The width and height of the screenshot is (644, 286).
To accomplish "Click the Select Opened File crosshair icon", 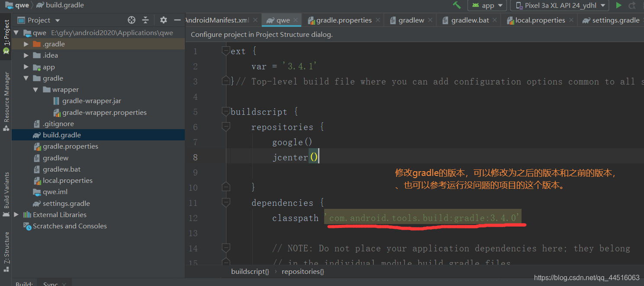I will point(131,19).
